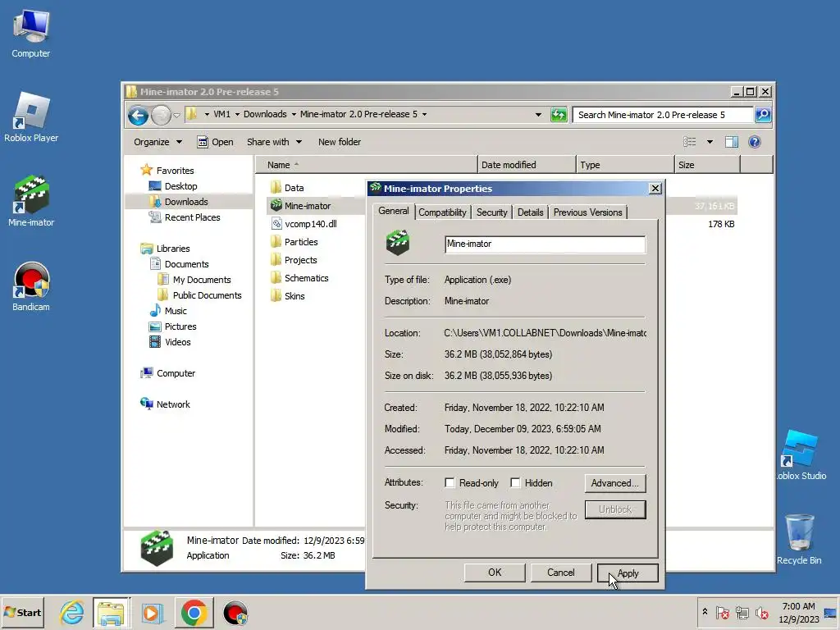The height and width of the screenshot is (630, 840).
Task: Expand the Mine-imator 2.0 Pre-release 5 breadcrumb arrow
Action: [x=424, y=114]
